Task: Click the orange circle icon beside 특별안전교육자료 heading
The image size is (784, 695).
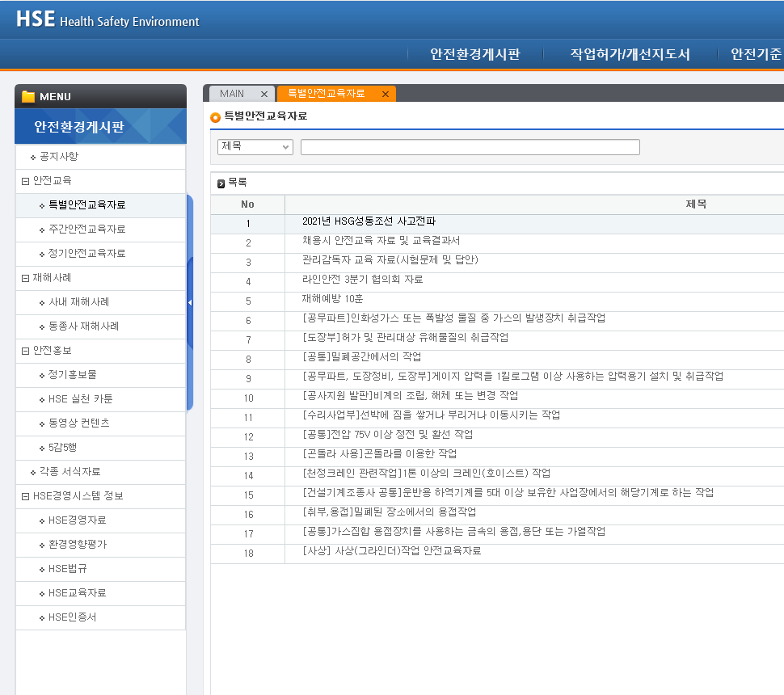Action: point(214,116)
